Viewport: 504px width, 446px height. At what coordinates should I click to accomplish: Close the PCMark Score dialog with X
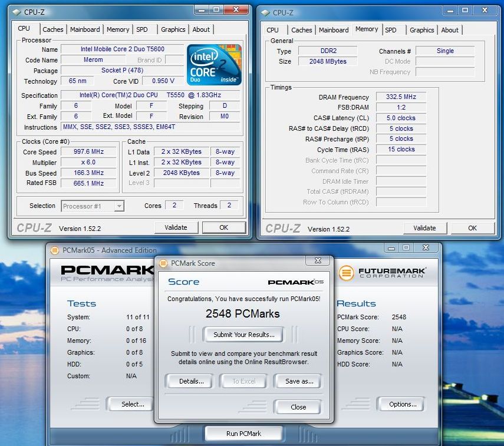[318, 260]
